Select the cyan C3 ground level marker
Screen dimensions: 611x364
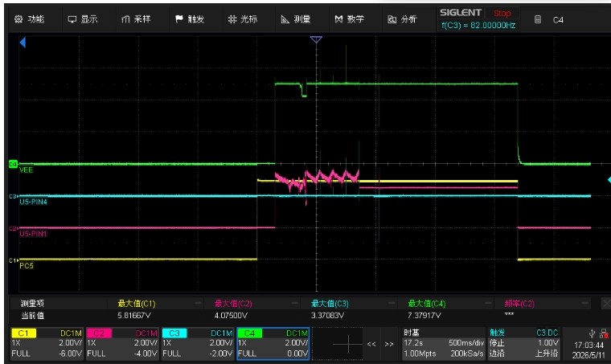pos(13,196)
